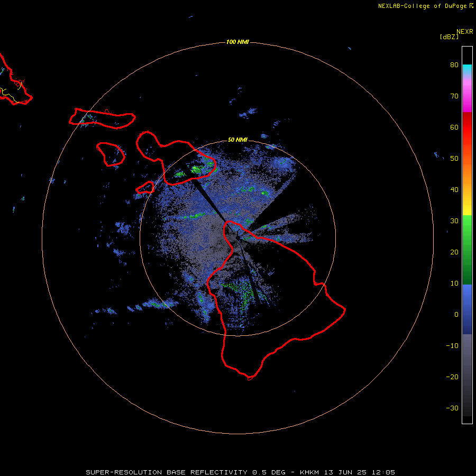Click the -30 value on dBZ scale

(x=452, y=408)
